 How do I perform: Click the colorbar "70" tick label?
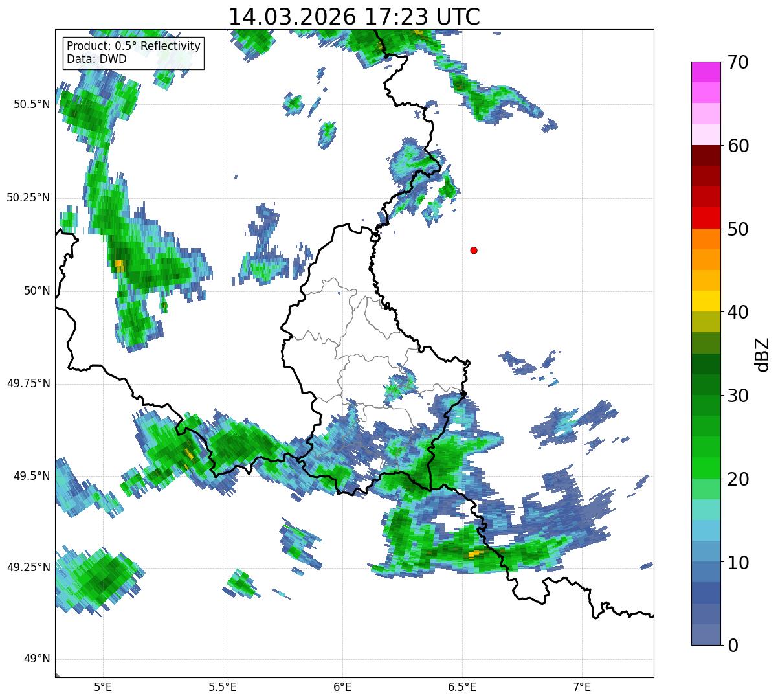click(738, 62)
